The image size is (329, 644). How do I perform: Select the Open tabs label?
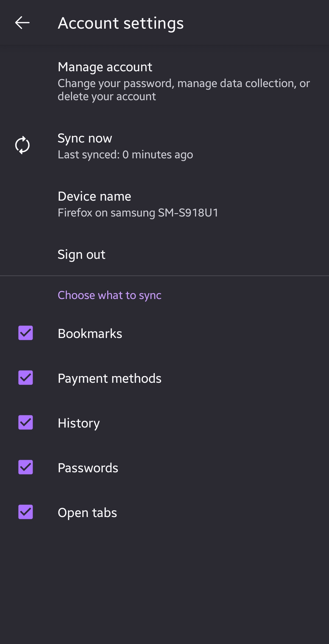pos(87,513)
